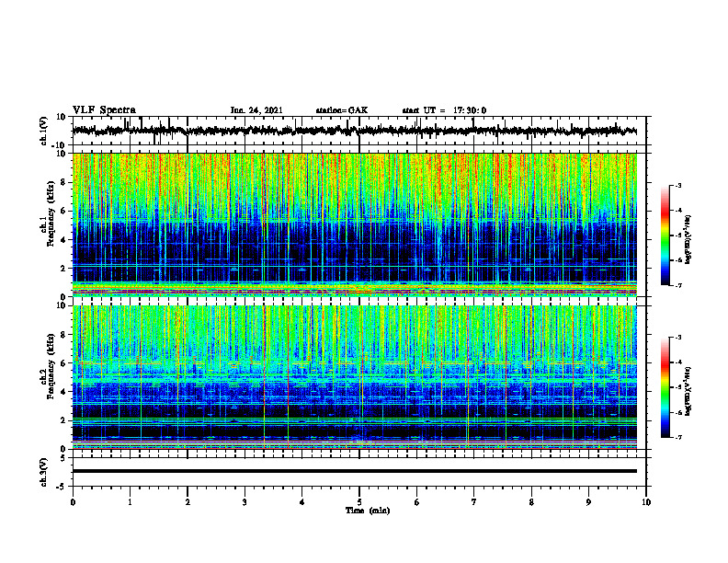Click the ch.1 spectrogram color bar
This screenshot has width=728, height=563.
(x=665, y=236)
